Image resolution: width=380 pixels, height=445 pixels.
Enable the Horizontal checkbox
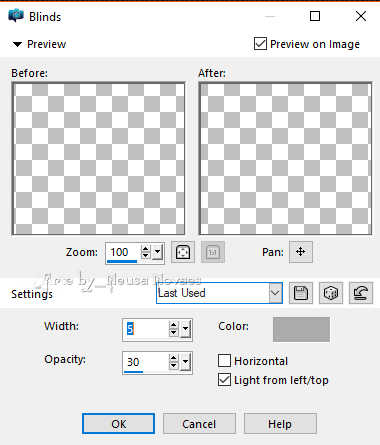click(x=224, y=360)
